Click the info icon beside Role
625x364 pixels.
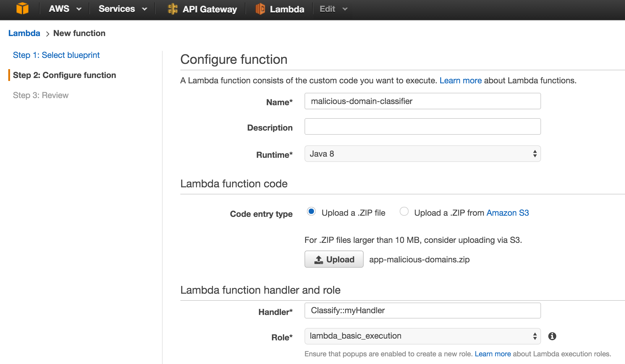(x=552, y=336)
